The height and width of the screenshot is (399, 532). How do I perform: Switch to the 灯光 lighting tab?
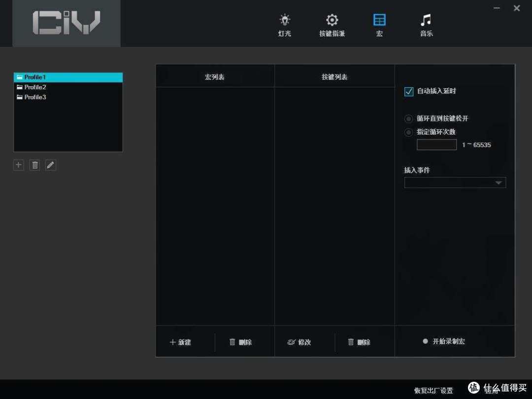pos(284,21)
